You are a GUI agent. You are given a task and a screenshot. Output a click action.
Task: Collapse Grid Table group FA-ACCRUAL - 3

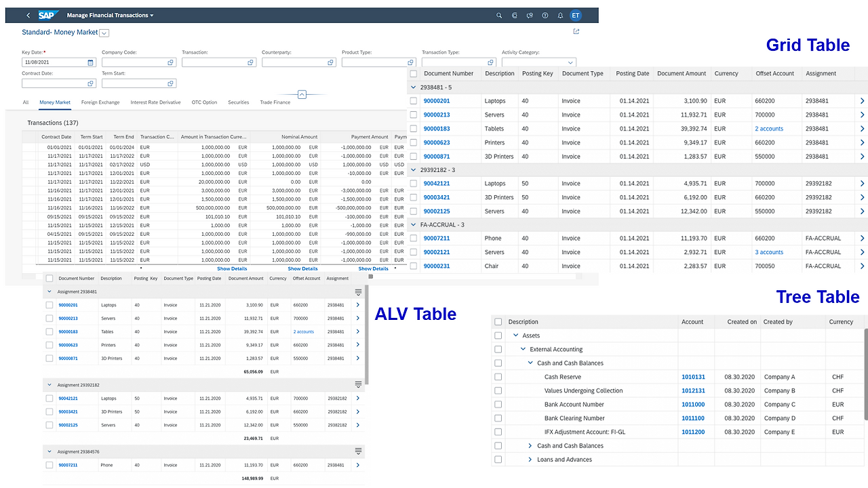tap(414, 225)
